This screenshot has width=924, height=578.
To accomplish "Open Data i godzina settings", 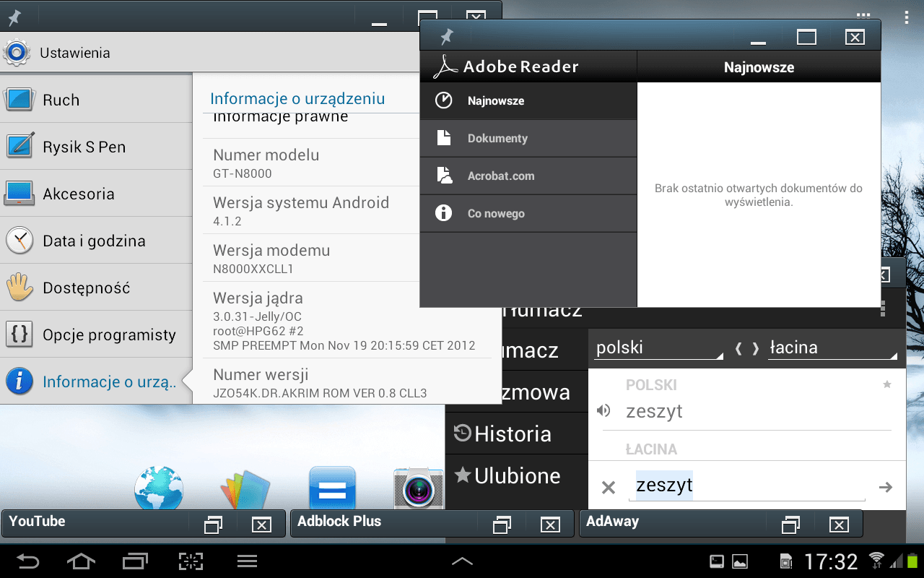I will click(x=96, y=241).
